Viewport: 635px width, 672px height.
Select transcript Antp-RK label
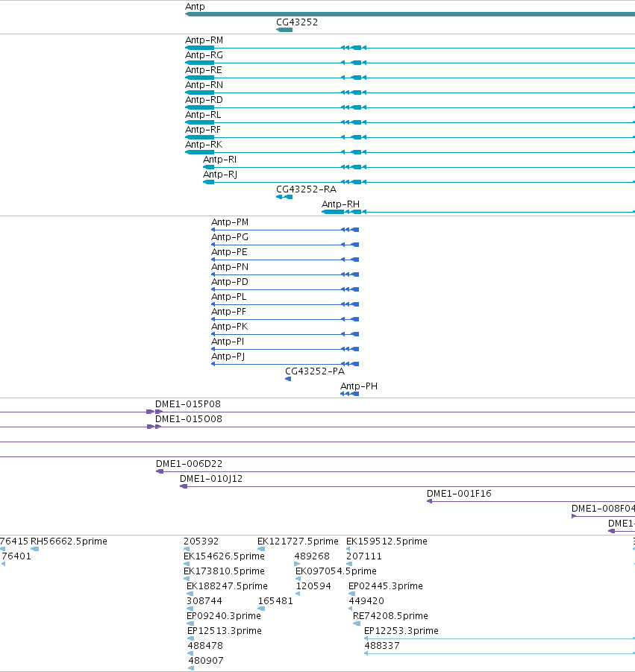pos(203,145)
